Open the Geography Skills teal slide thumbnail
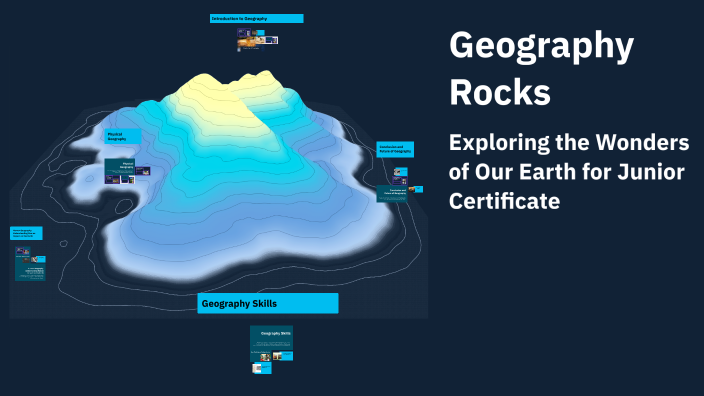The height and width of the screenshot is (396, 704). (x=271, y=338)
